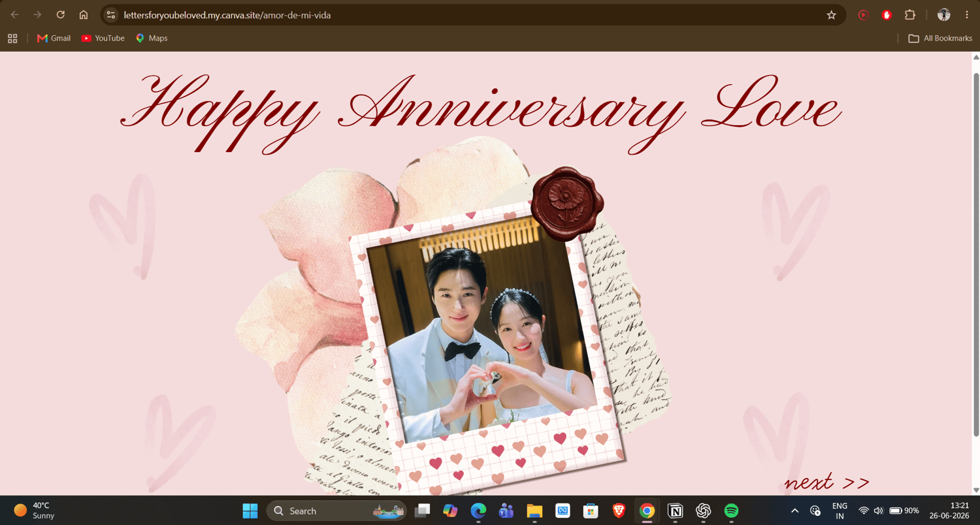Open Task View on the taskbar
The image size is (980, 525).
[x=422, y=511]
